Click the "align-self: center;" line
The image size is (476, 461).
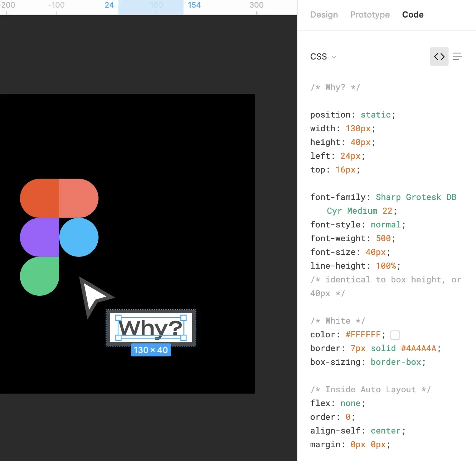(358, 430)
